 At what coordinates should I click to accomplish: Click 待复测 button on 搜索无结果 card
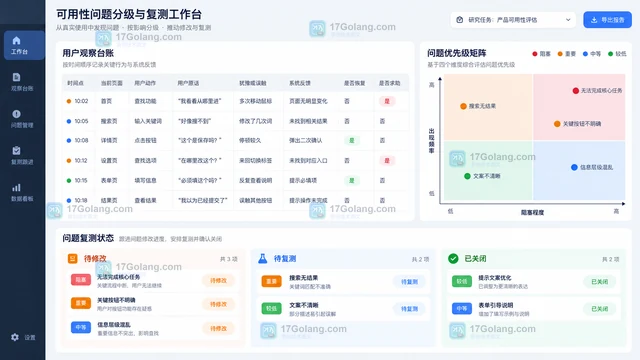point(409,282)
